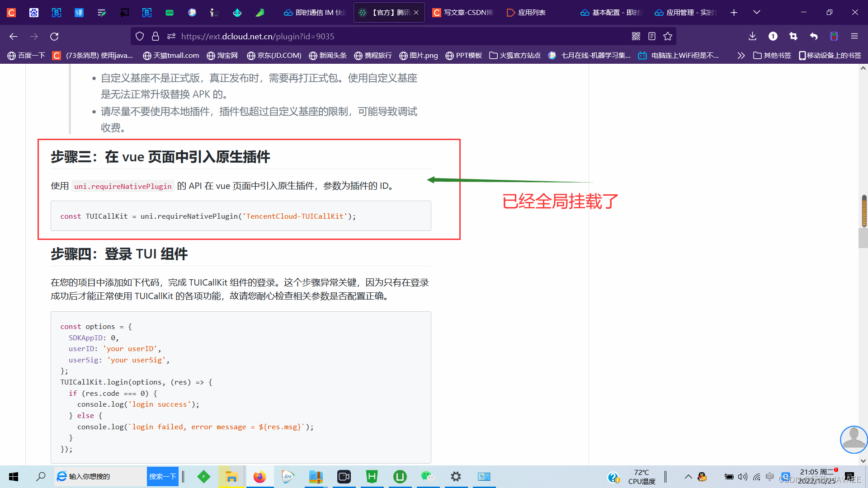
Task: Click the 步骤四 TUI component login section
Action: tap(119, 254)
